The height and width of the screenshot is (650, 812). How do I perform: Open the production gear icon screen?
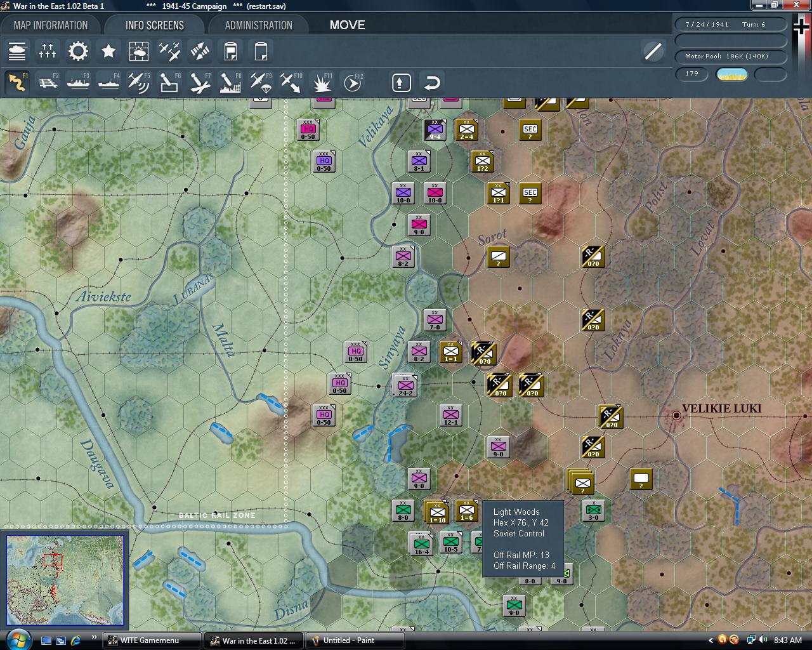[78, 51]
